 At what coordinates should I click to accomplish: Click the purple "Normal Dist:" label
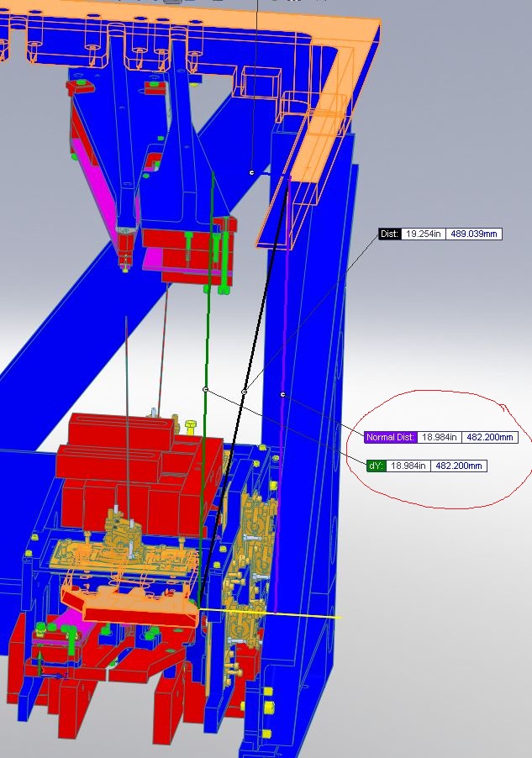click(x=390, y=437)
